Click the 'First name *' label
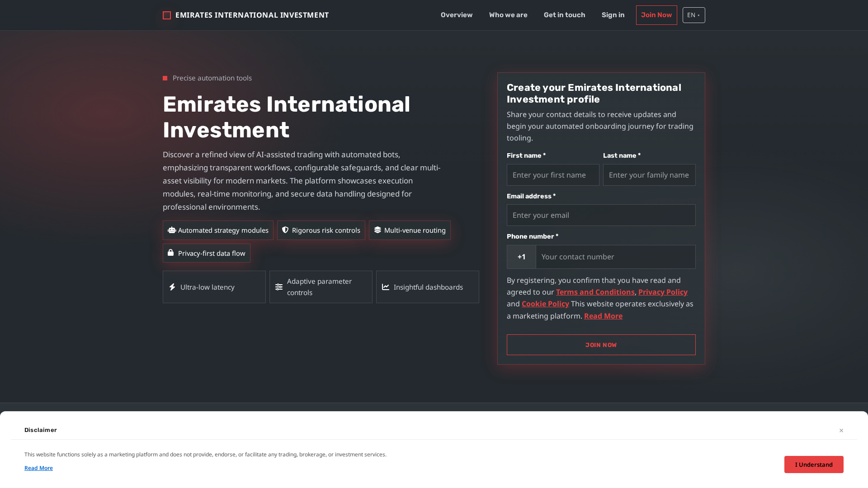Viewport: 868px width, 488px height. click(526, 155)
